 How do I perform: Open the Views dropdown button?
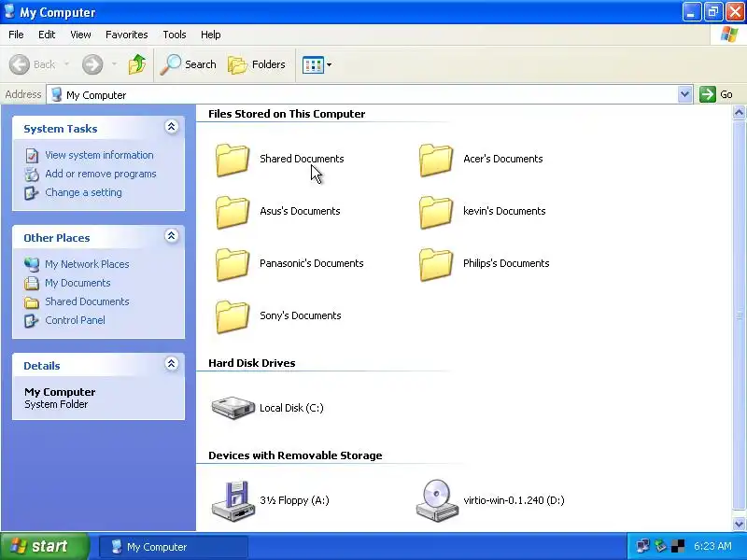pyautogui.click(x=317, y=64)
